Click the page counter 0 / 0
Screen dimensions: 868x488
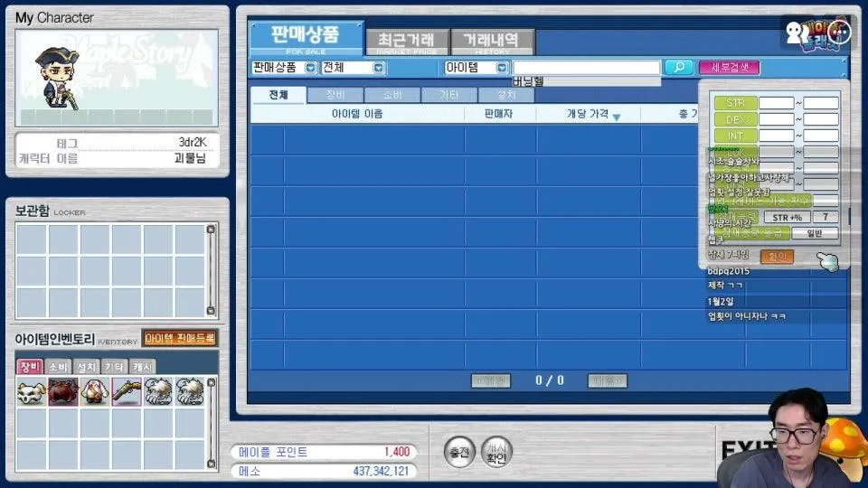click(x=549, y=380)
